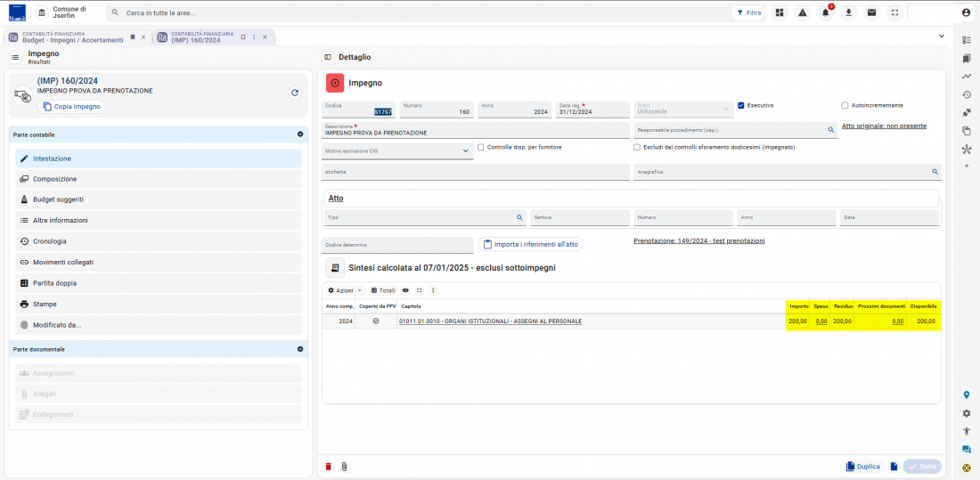
Task: Open the Impegno results list icon
Action: pos(15,57)
